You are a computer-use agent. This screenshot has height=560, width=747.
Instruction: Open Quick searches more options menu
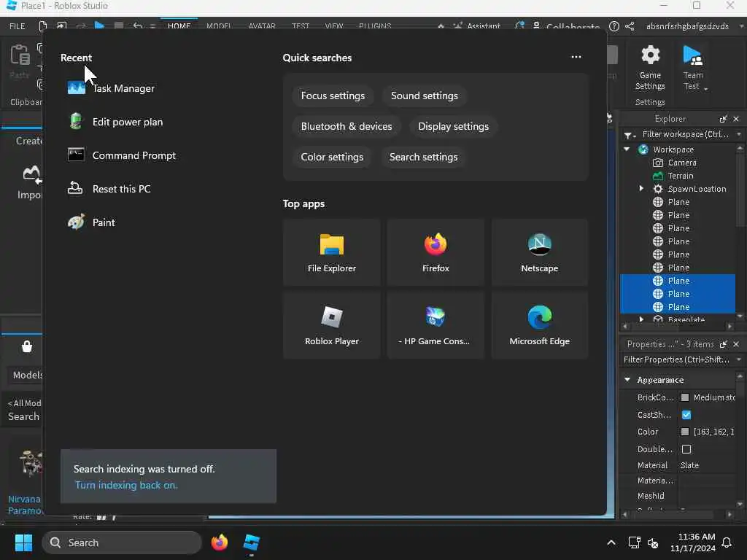click(x=576, y=57)
